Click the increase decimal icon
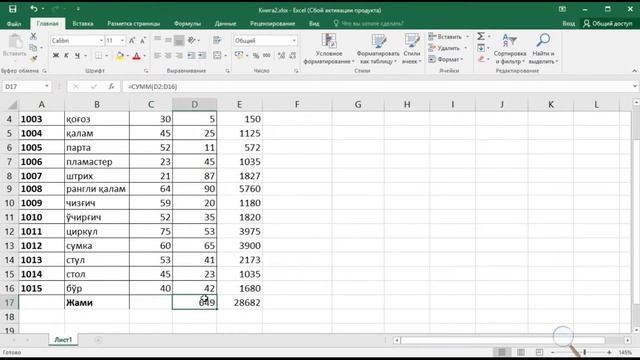 point(281,55)
